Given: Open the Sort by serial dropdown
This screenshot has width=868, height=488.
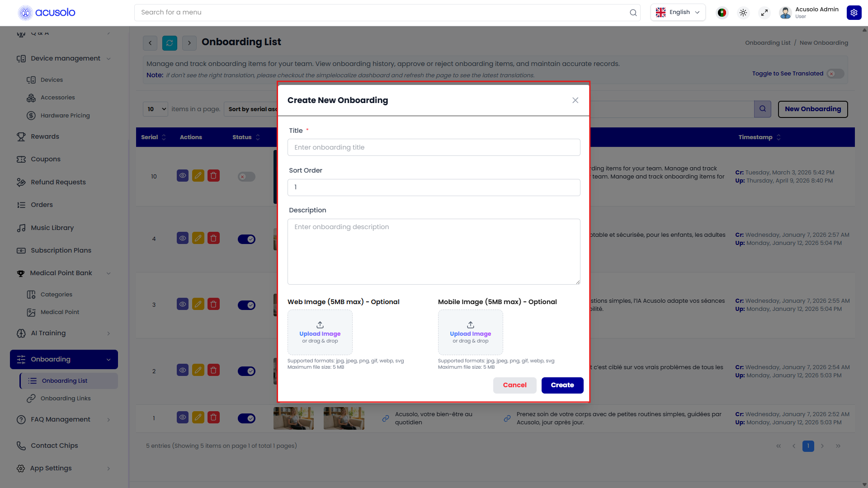Looking at the screenshot, I should click(251, 109).
